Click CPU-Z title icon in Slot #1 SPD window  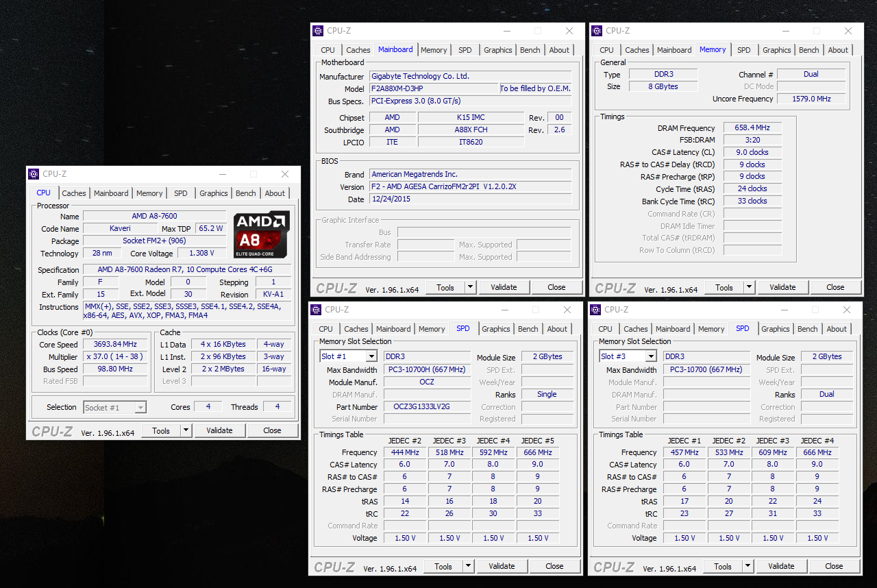point(316,310)
